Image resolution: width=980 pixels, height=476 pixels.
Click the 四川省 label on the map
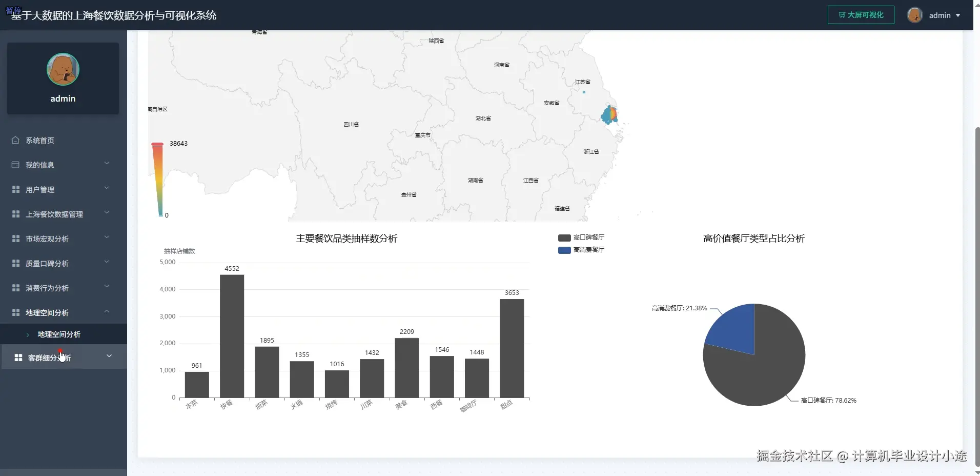pyautogui.click(x=351, y=125)
